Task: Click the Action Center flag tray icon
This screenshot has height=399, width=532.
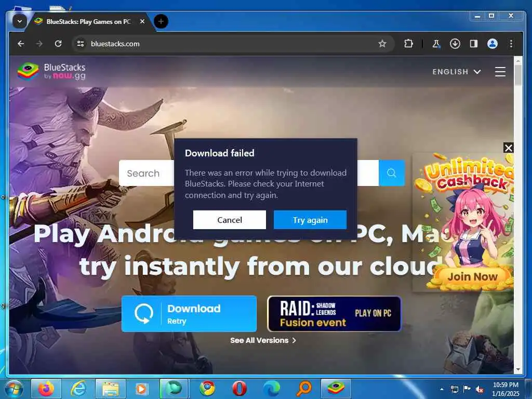Action: pyautogui.click(x=467, y=389)
